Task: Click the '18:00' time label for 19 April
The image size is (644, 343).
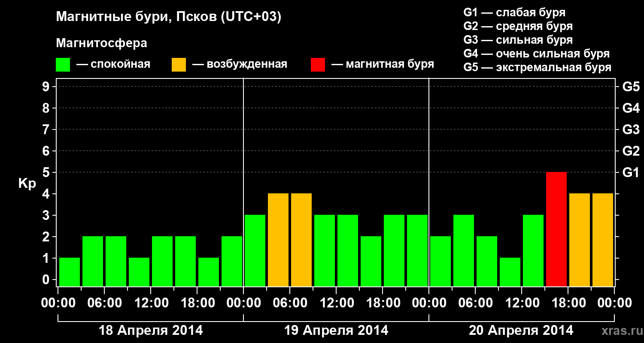Action: (x=383, y=303)
